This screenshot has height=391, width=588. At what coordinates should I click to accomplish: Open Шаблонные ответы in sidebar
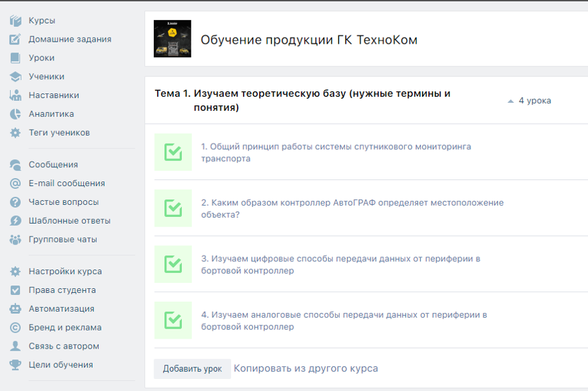click(70, 220)
